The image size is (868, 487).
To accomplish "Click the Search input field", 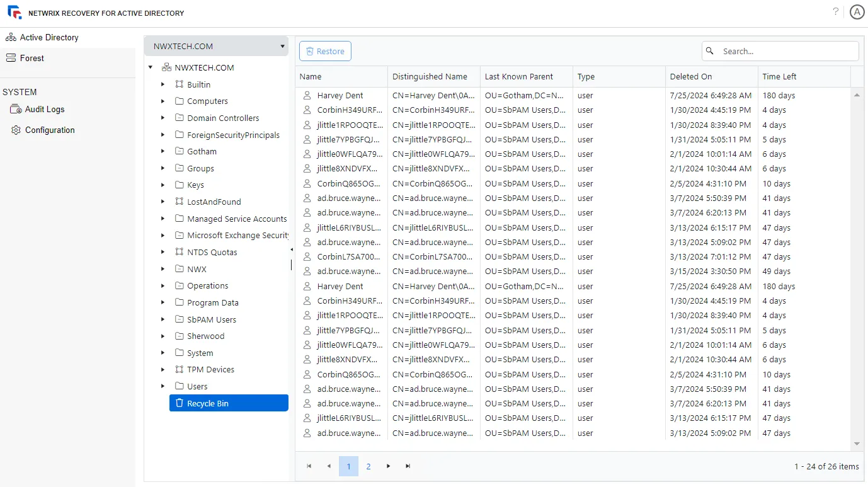I will coord(780,51).
